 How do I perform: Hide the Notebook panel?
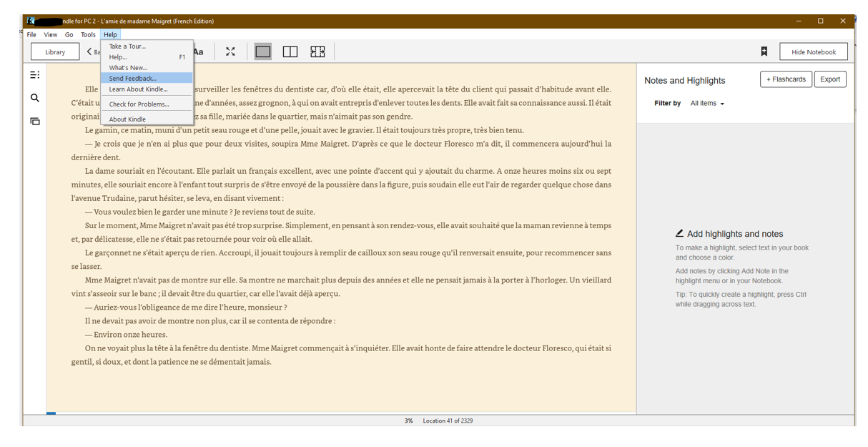tap(814, 51)
